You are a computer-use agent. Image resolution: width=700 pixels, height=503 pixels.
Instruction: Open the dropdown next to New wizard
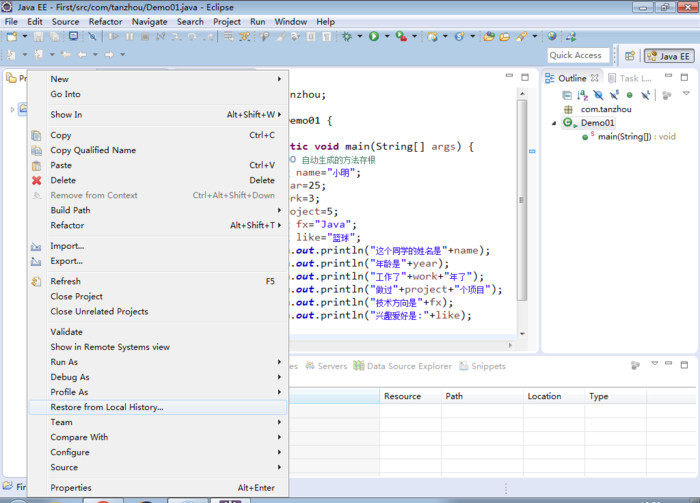click(25, 37)
